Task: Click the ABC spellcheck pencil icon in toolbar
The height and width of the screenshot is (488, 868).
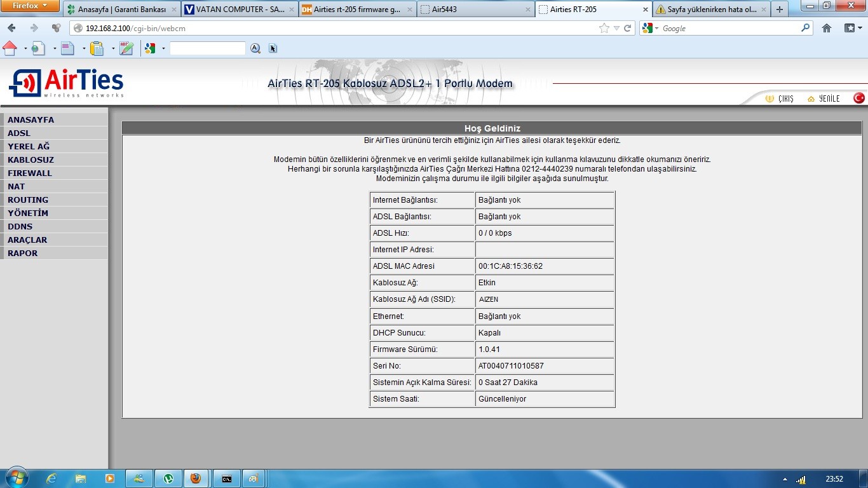Action: 126,48
